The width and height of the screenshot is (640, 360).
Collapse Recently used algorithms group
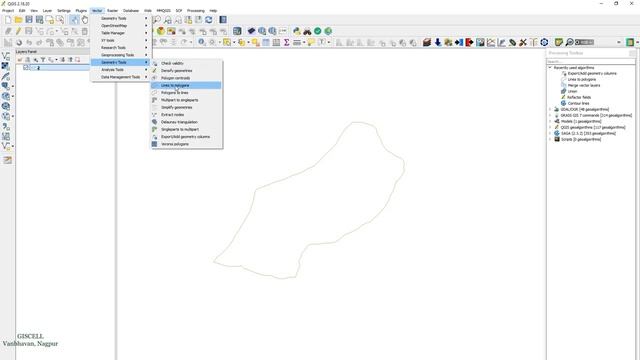click(550, 67)
